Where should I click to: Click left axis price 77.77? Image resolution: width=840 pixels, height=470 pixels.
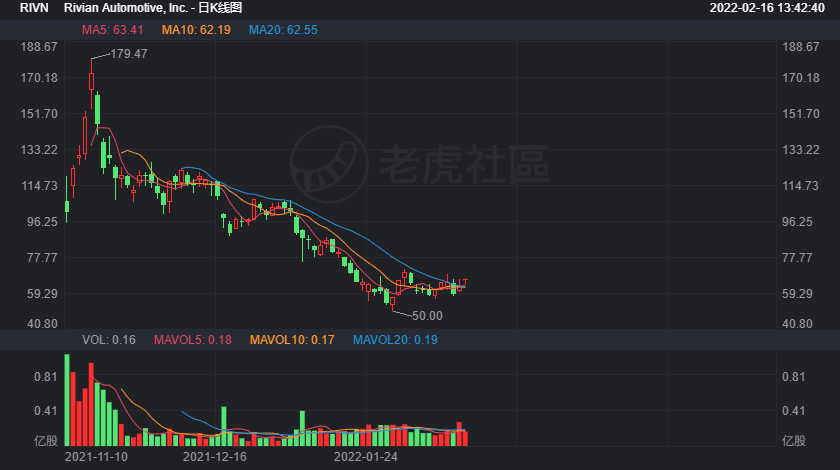42,257
